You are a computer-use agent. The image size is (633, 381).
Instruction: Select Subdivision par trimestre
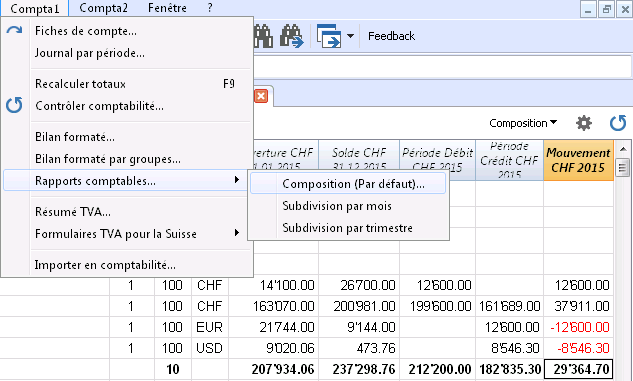(x=348, y=228)
